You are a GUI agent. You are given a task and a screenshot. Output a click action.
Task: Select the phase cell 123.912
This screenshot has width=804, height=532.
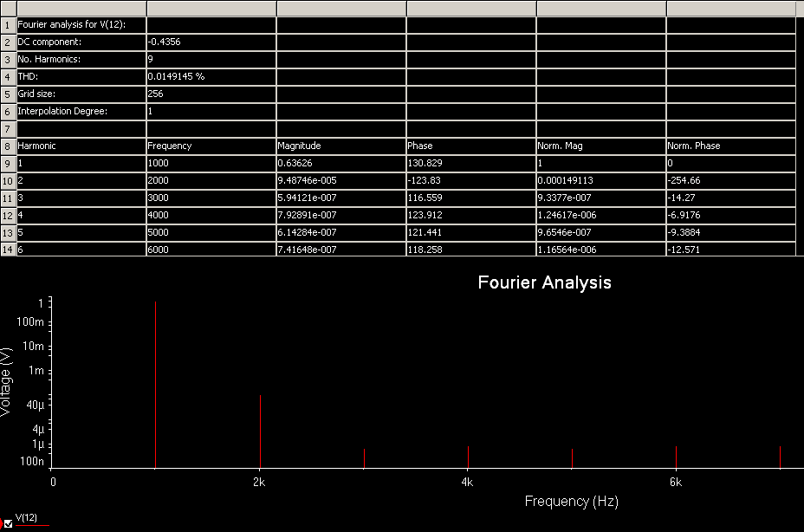click(x=471, y=215)
